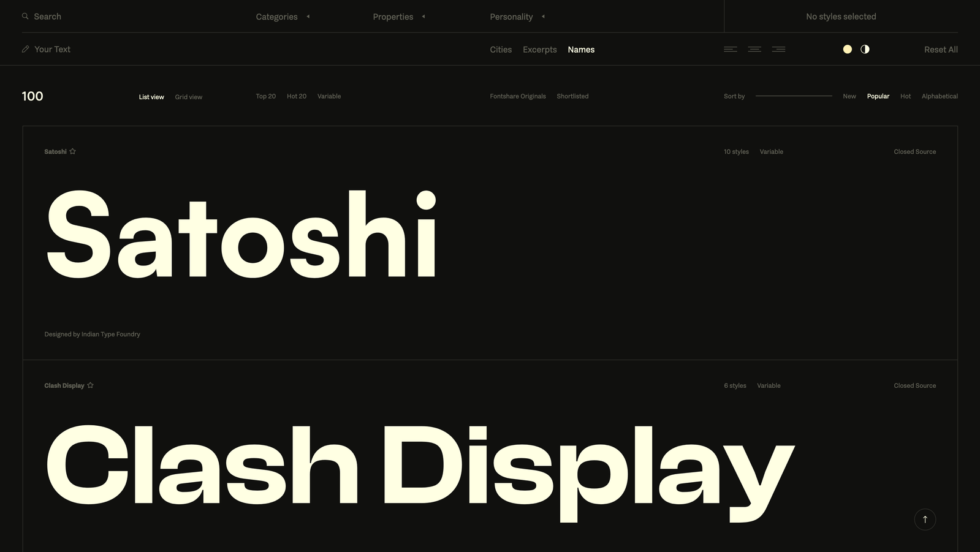
Task: Show Shortlisted fonts only
Action: point(572,96)
